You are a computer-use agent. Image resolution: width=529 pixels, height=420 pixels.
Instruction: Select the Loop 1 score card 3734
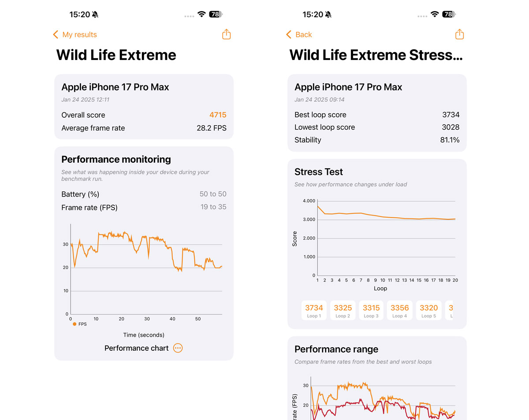pos(314,310)
